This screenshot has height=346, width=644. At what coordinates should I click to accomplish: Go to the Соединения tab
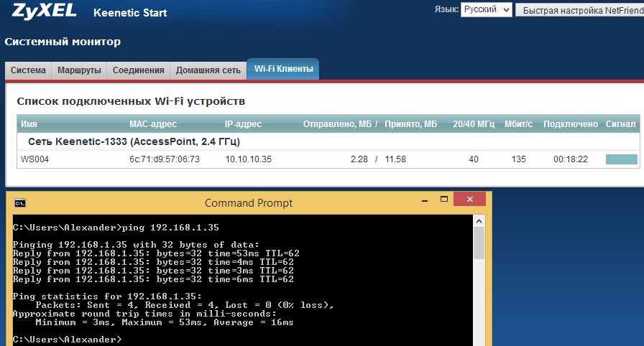(138, 70)
